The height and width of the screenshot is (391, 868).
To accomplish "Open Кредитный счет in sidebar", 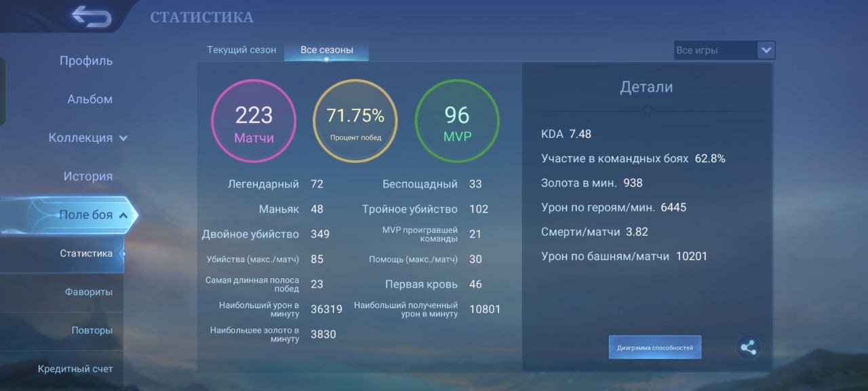I will [75, 369].
